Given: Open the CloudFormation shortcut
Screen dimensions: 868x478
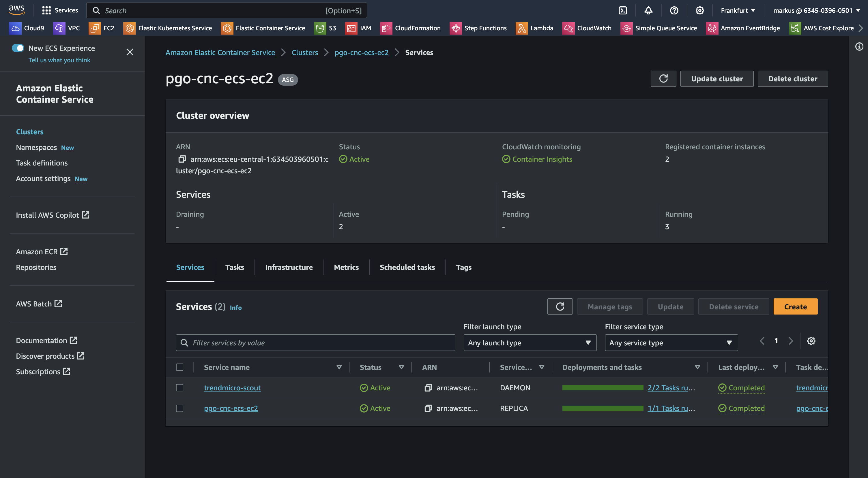Looking at the screenshot, I should click(410, 28).
